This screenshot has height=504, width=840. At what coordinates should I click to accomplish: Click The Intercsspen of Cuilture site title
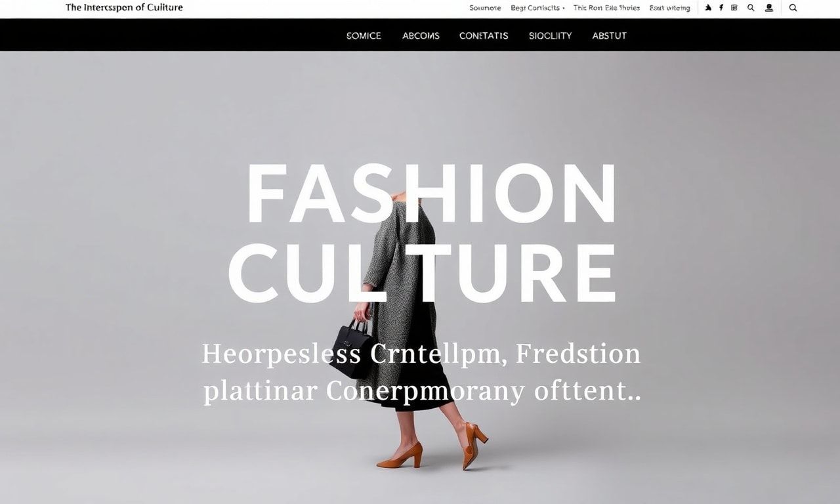click(124, 8)
